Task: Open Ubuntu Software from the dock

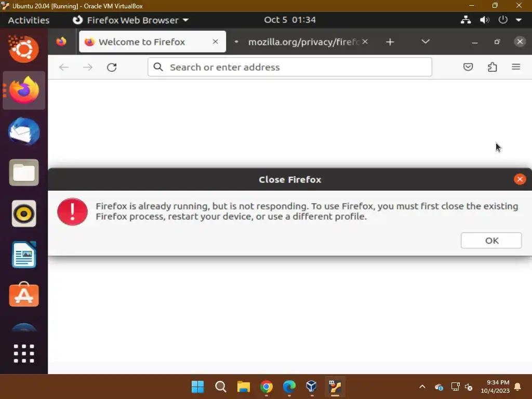Action: tap(24, 295)
